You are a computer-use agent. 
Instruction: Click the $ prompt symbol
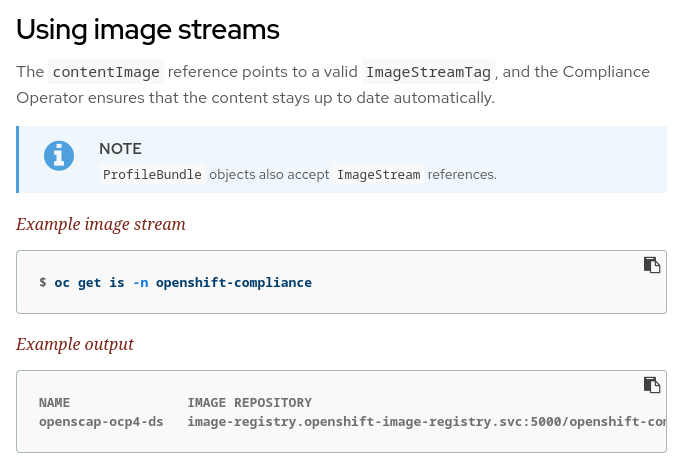43,283
